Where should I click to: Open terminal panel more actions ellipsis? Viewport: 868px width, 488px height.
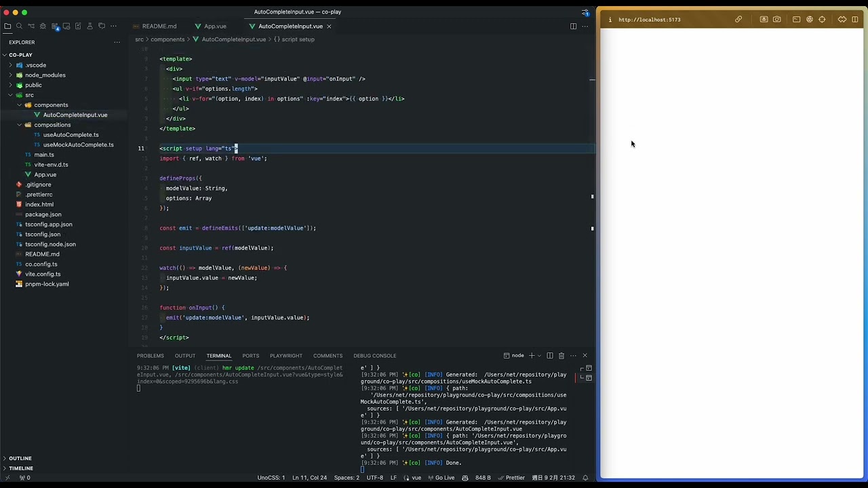point(573,355)
